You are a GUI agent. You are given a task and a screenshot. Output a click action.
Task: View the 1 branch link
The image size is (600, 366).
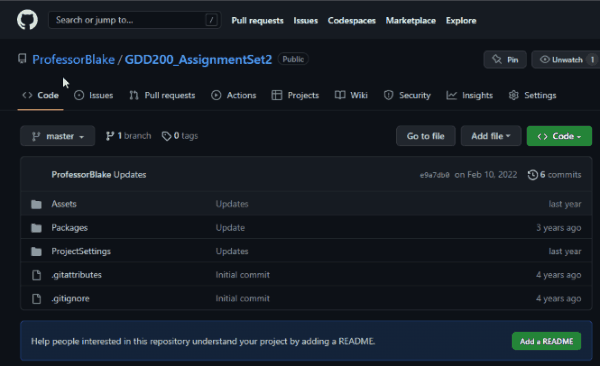coord(128,136)
